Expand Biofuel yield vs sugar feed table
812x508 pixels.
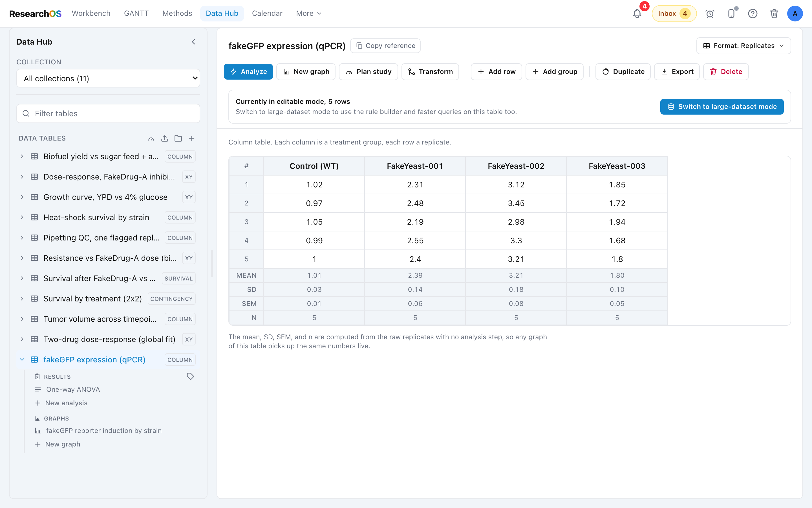22,157
